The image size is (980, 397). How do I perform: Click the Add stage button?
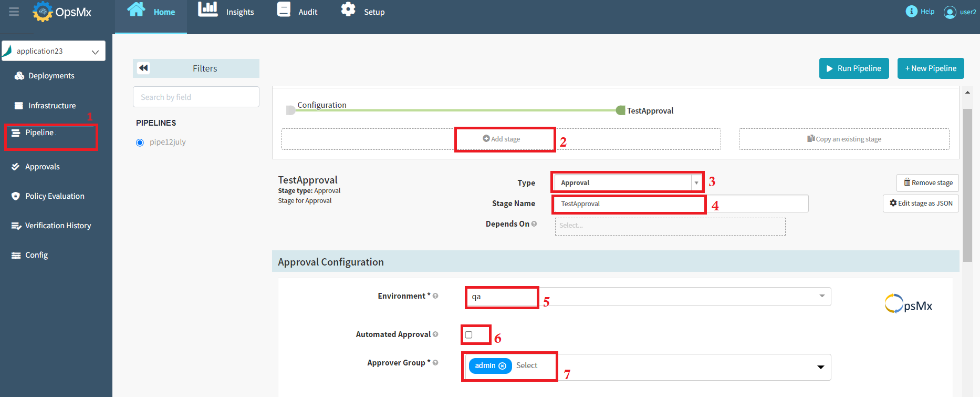502,139
